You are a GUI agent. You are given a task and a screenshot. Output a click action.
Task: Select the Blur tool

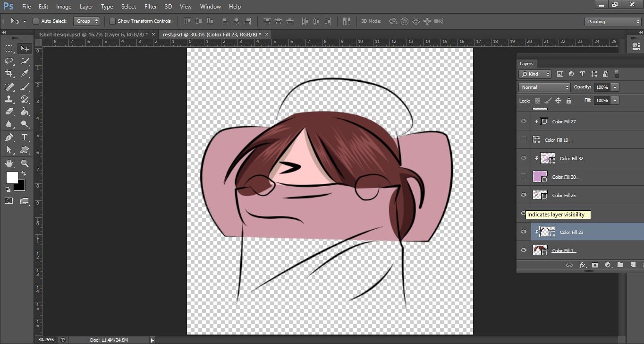click(9, 124)
